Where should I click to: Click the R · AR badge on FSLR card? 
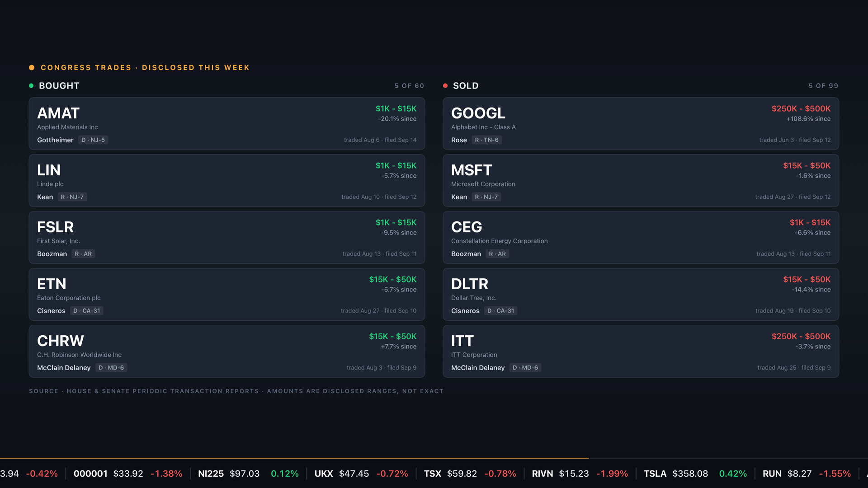[83, 254]
